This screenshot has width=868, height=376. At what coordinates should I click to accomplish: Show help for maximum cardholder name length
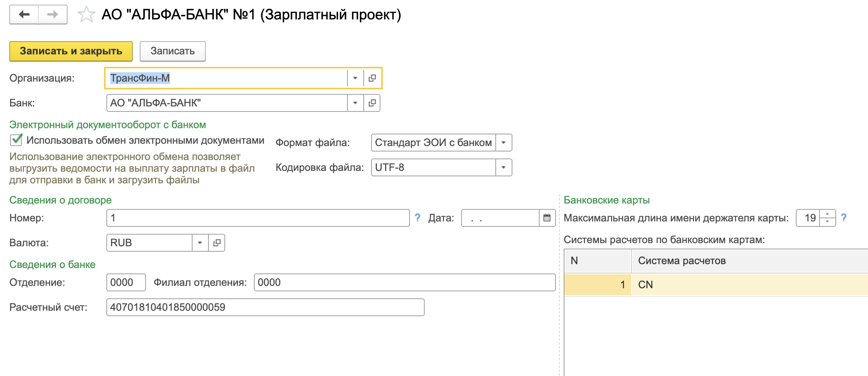pos(844,218)
